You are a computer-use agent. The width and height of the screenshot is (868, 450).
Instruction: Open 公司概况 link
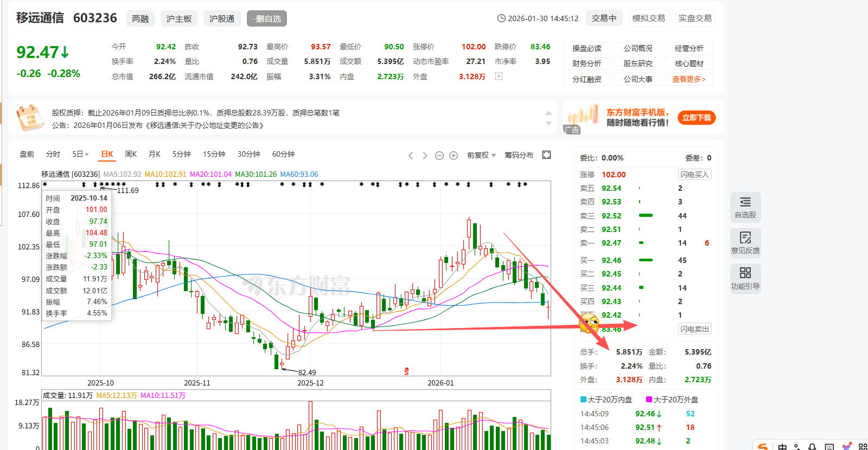(638, 48)
